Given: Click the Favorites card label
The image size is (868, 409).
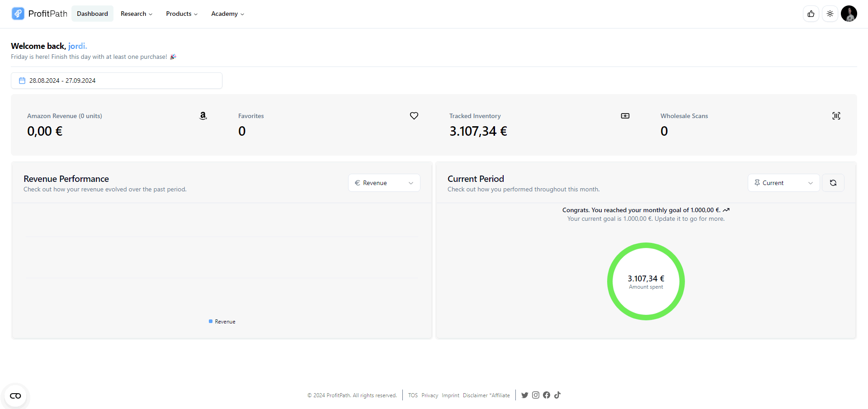Looking at the screenshot, I should coord(251,116).
